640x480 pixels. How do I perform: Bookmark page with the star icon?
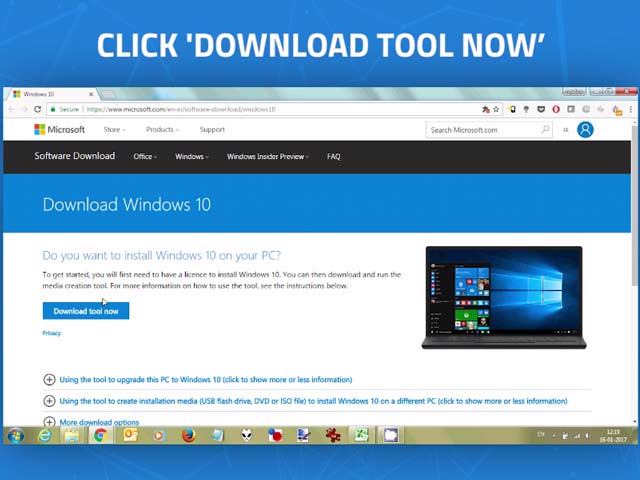point(496,109)
